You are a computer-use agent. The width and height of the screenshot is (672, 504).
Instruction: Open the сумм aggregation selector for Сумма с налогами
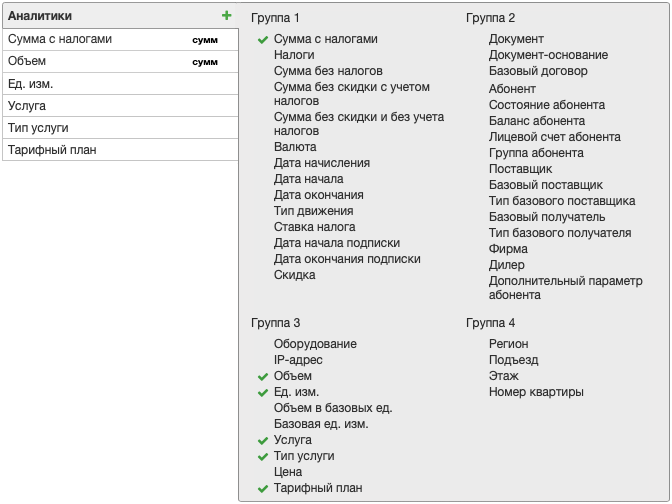click(x=205, y=40)
